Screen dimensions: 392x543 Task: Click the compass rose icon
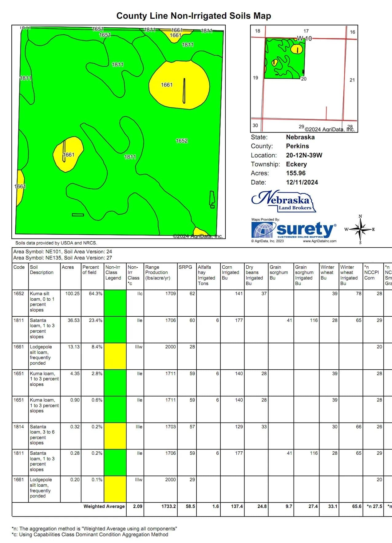click(x=360, y=230)
